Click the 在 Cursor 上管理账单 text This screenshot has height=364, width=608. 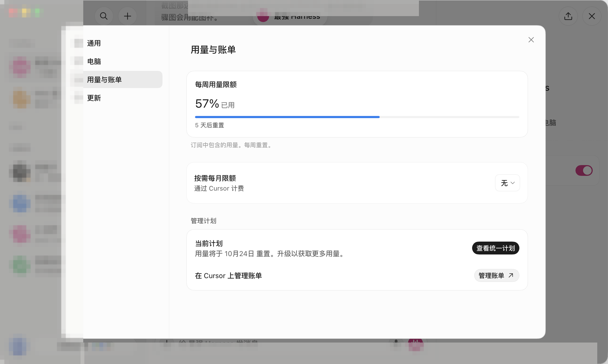point(228,276)
